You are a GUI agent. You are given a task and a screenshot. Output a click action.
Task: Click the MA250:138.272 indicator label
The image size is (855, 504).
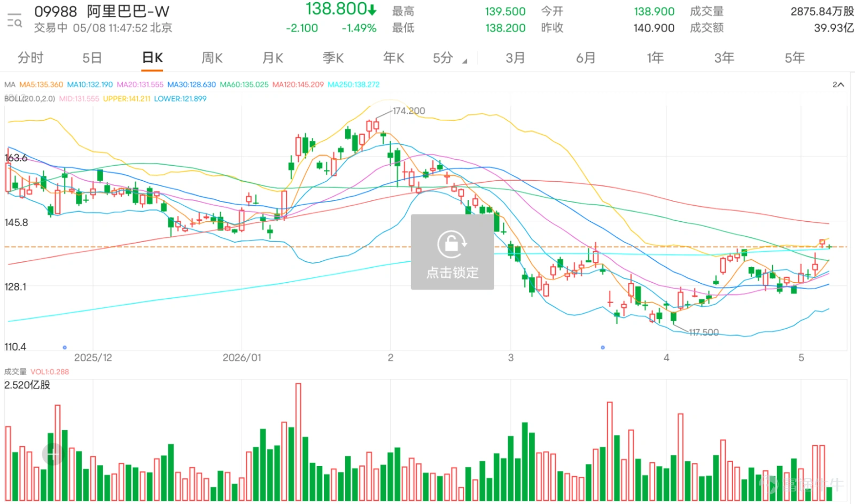[354, 84]
